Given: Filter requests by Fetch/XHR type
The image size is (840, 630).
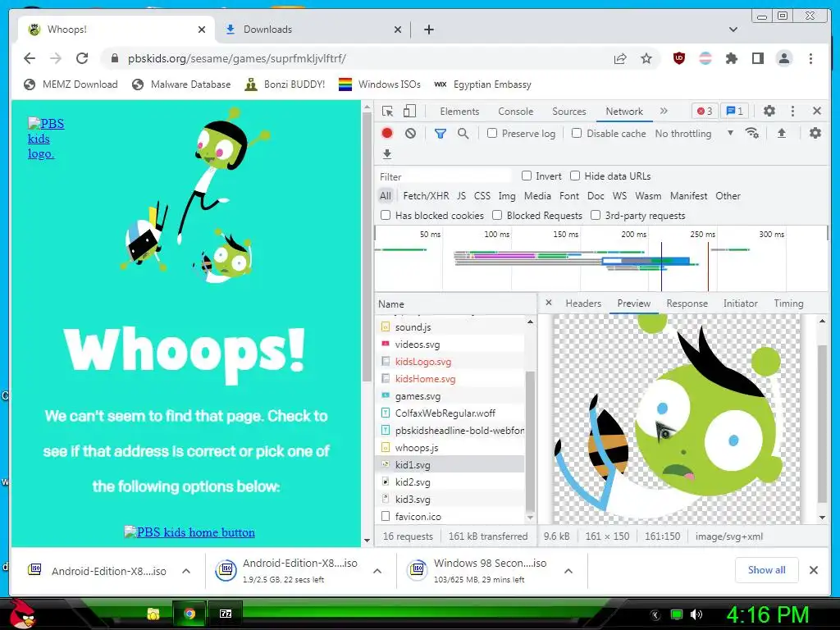Looking at the screenshot, I should pyautogui.click(x=426, y=196).
